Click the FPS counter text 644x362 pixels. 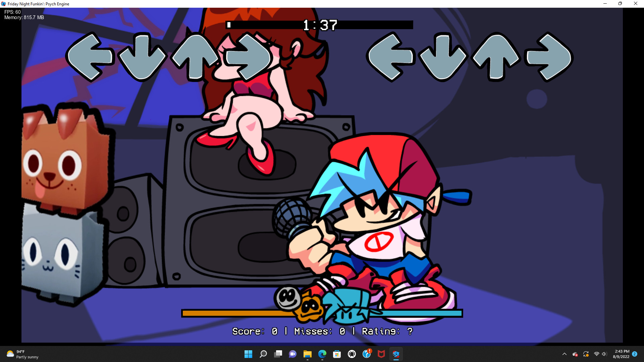click(12, 12)
